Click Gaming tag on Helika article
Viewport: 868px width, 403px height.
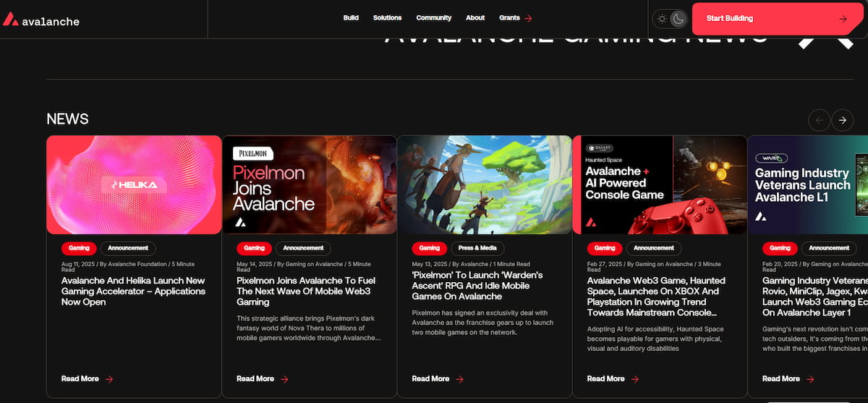pos(79,248)
